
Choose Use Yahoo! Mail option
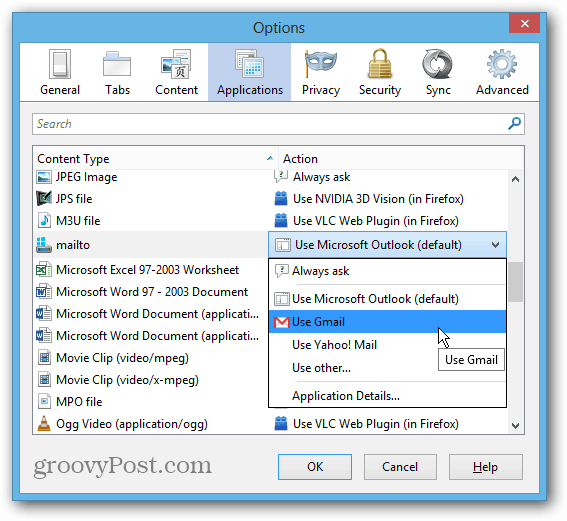tap(387, 345)
